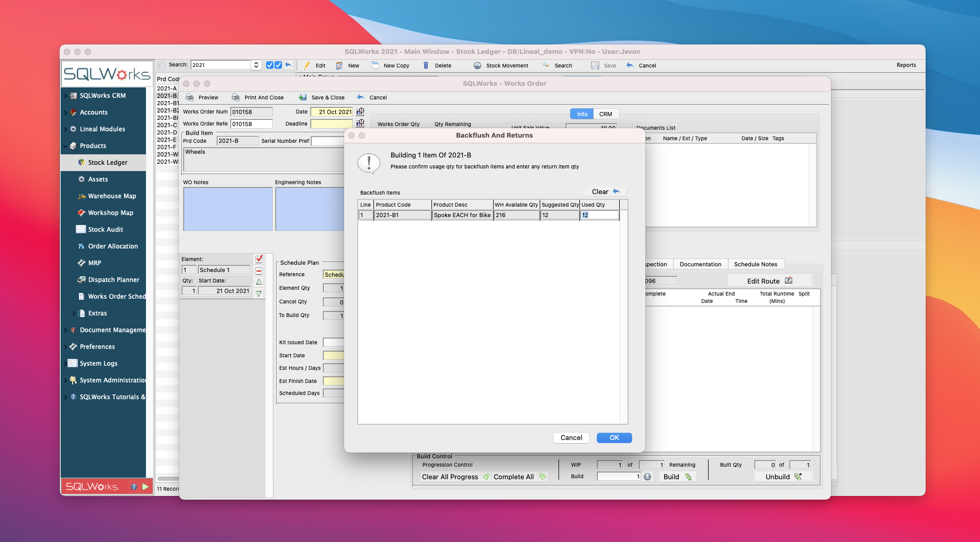Viewport: 980px width, 542px height.
Task: Click the Delete trash icon
Action: pyautogui.click(x=426, y=65)
